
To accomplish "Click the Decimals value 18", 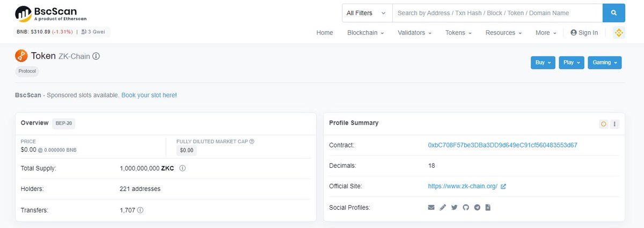I will [431, 166].
